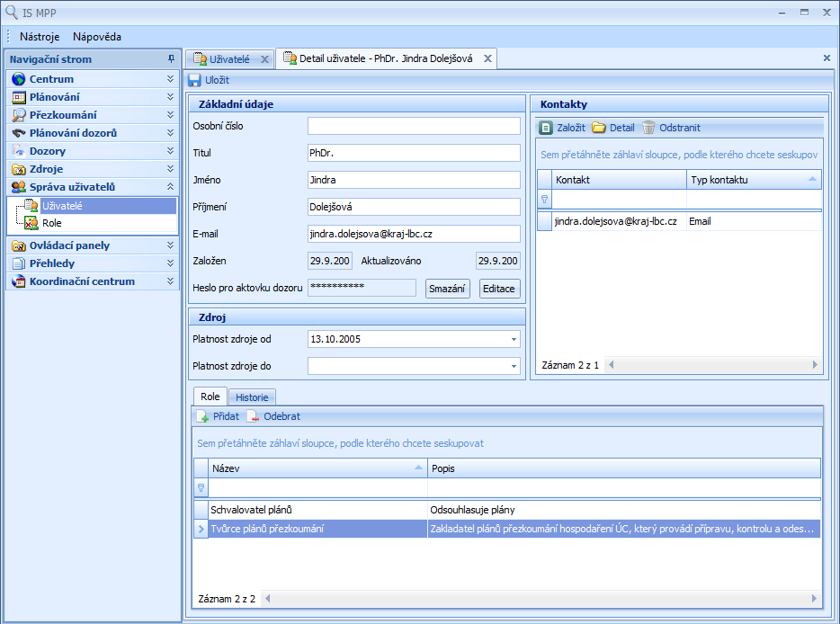Expand the Koordinační centrum group
This screenshot has width=840, height=624.
pyautogui.click(x=170, y=281)
